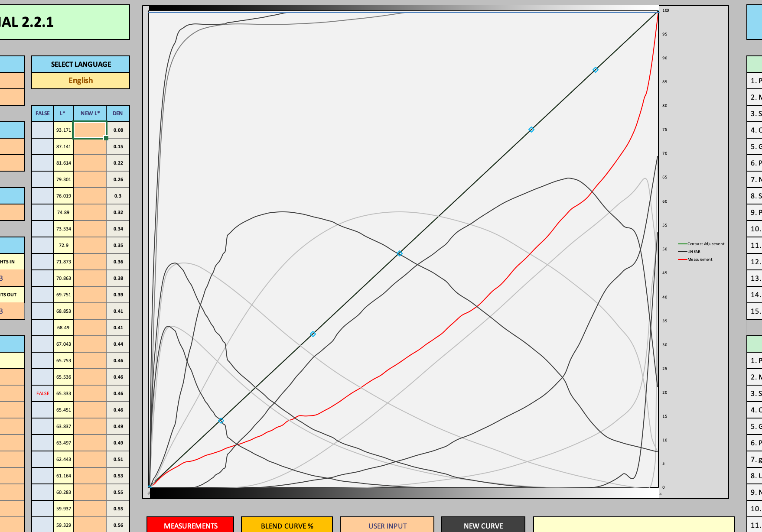This screenshot has width=762, height=532.
Task: Toggle the checkbox cell left of L* 93.171
Action: (42, 130)
